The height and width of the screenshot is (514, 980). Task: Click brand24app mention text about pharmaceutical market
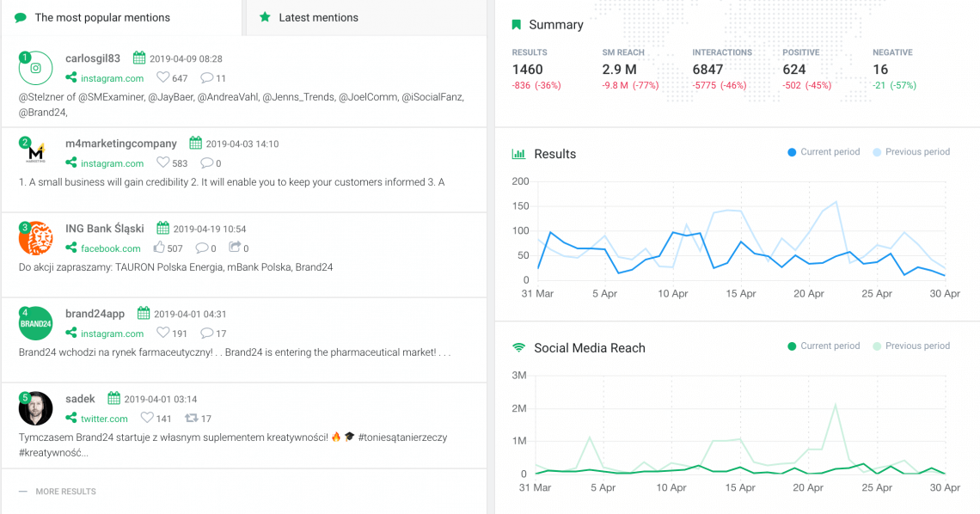point(235,352)
